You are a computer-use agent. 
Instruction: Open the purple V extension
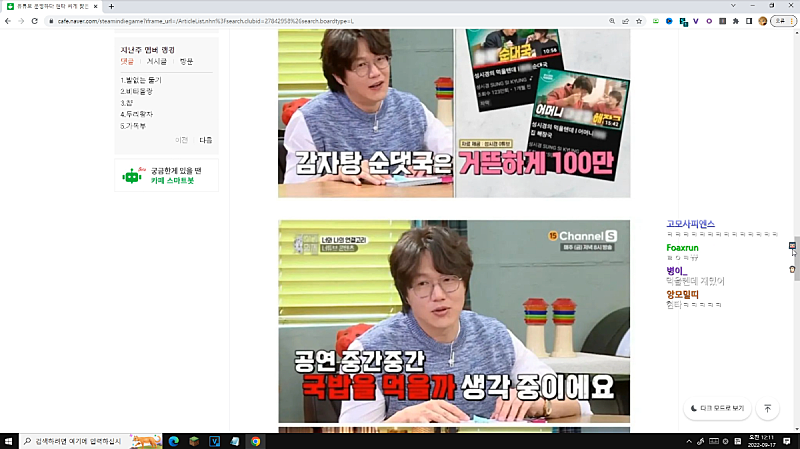click(x=695, y=21)
